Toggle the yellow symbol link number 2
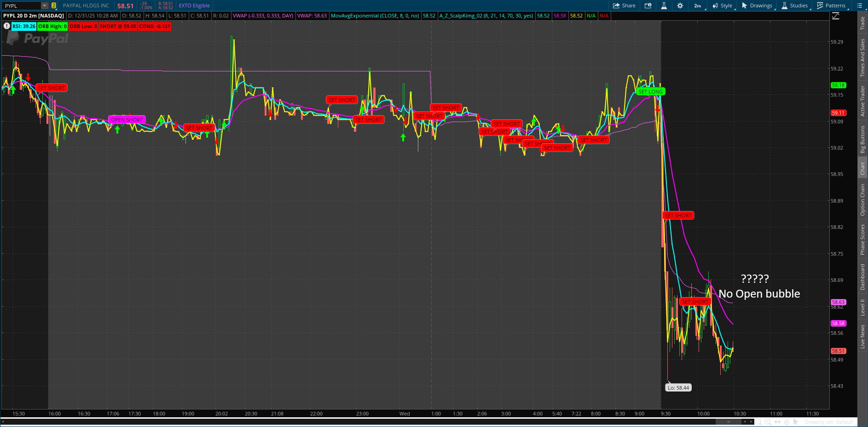868x427 pixels. 54,6
